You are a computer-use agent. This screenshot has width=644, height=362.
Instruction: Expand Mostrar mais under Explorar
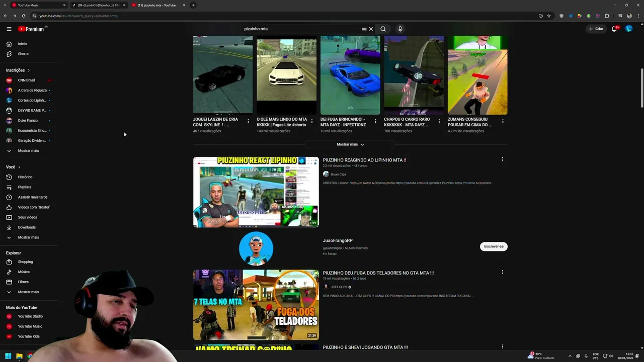click(29, 292)
